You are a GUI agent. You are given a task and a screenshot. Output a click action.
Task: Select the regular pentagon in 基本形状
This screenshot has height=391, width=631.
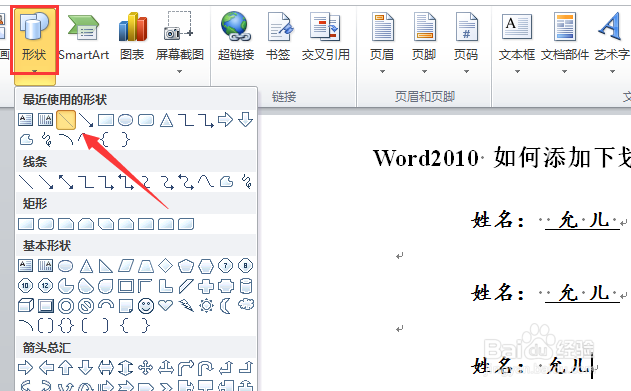186,266
